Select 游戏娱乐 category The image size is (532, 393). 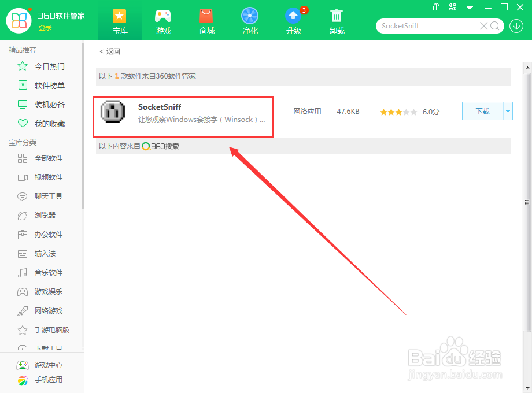pos(49,292)
